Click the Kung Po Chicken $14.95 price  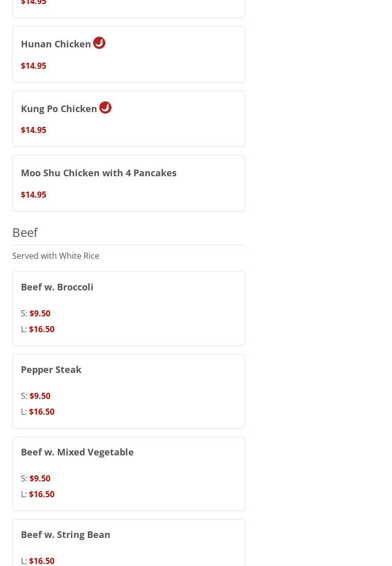34,130
